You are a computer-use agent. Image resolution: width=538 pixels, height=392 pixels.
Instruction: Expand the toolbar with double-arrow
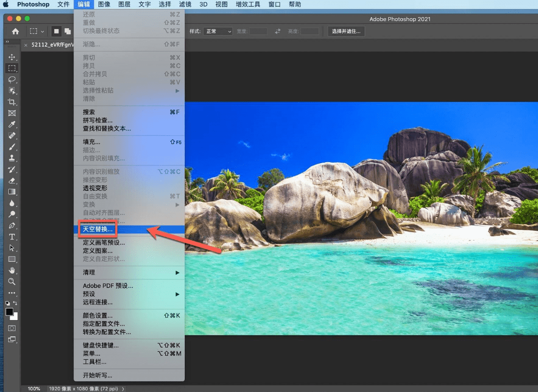tap(7, 42)
